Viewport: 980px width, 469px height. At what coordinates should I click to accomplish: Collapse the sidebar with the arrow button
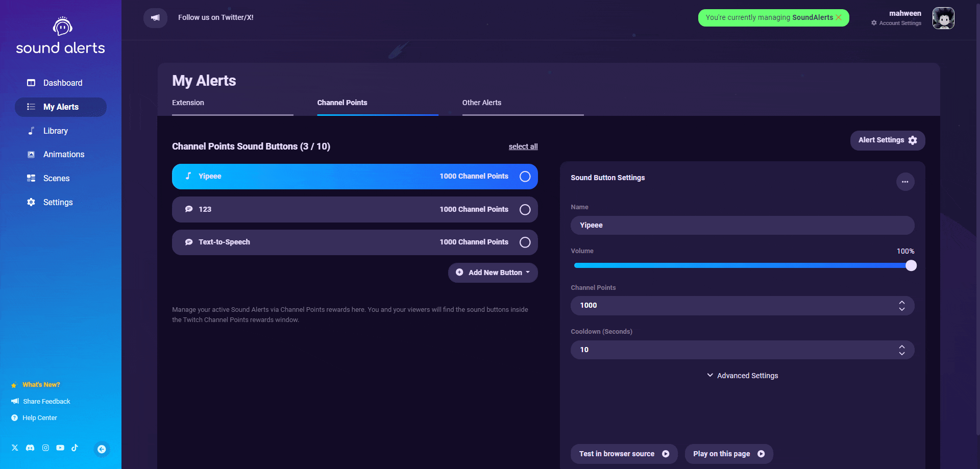pos(102,449)
